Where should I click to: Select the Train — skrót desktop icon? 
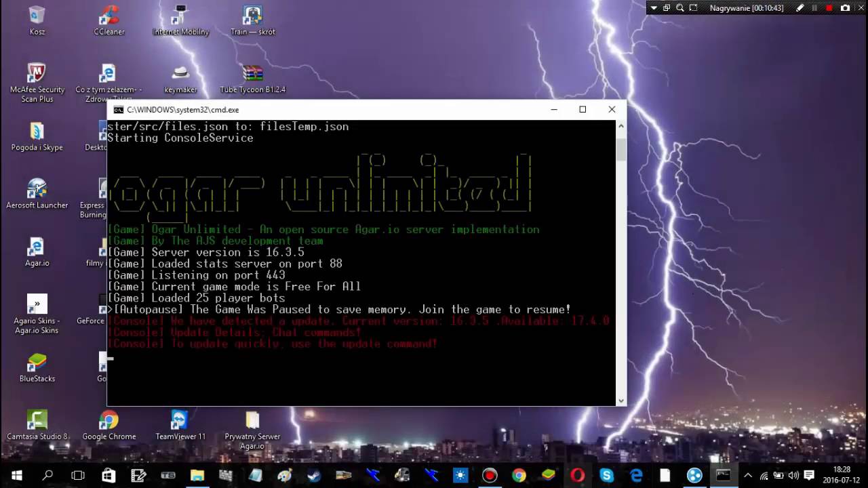(x=253, y=20)
